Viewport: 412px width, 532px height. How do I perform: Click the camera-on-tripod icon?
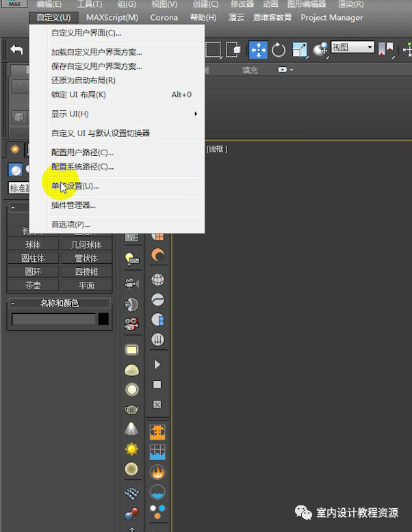tap(132, 284)
